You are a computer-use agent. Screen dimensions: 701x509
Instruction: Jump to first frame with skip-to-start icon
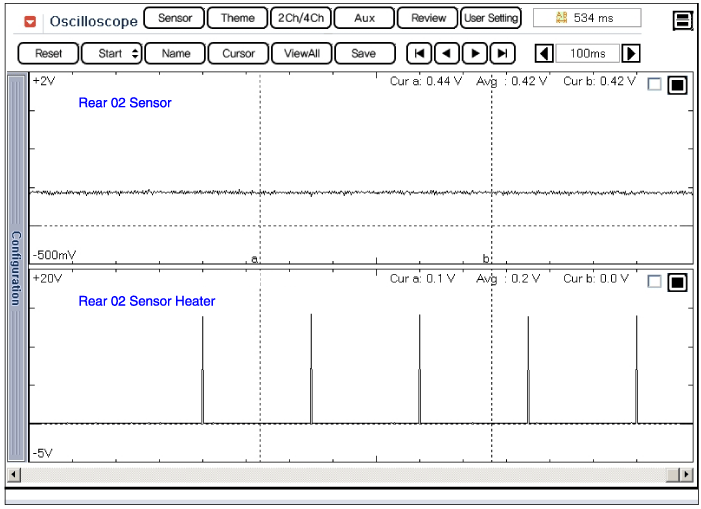coord(420,53)
